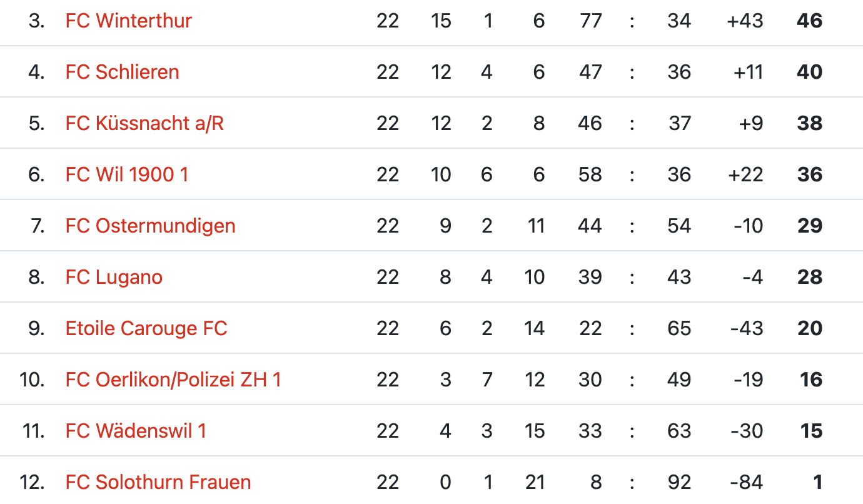
Task: Select the -84 goal difference value
Action: coord(747,482)
